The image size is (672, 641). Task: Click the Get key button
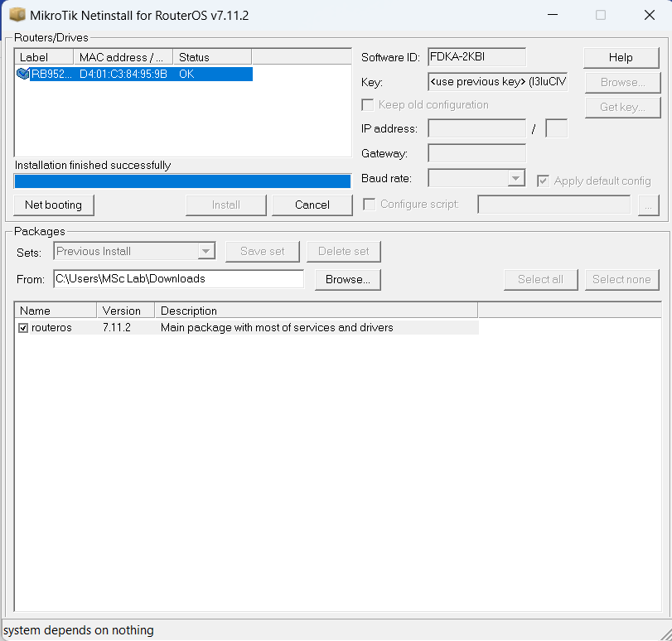(623, 107)
